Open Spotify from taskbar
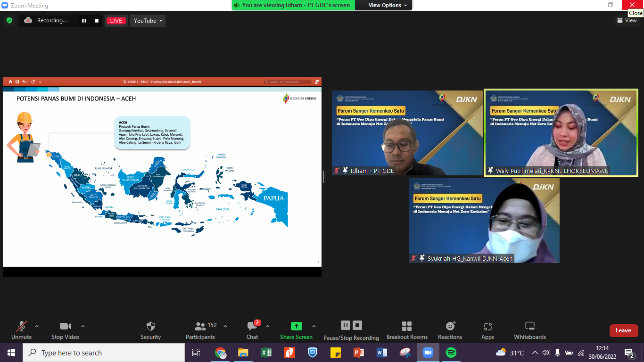644x362 pixels. pos(451,353)
